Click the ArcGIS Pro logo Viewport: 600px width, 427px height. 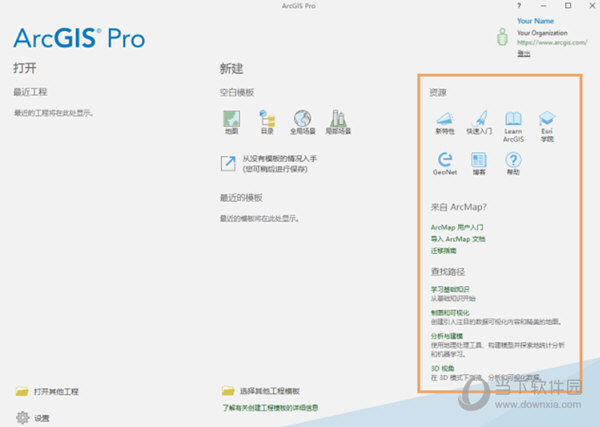(x=79, y=38)
